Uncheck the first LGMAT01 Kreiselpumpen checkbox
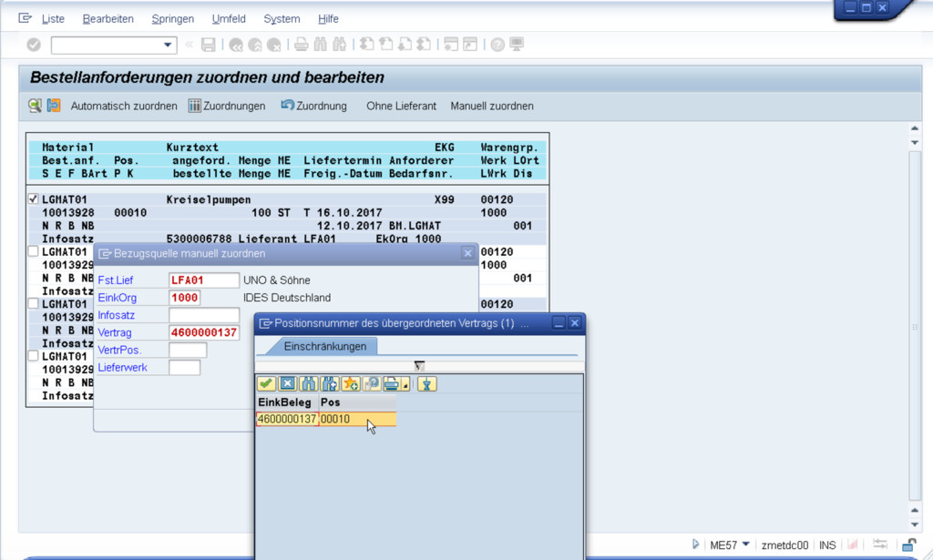 (34, 199)
